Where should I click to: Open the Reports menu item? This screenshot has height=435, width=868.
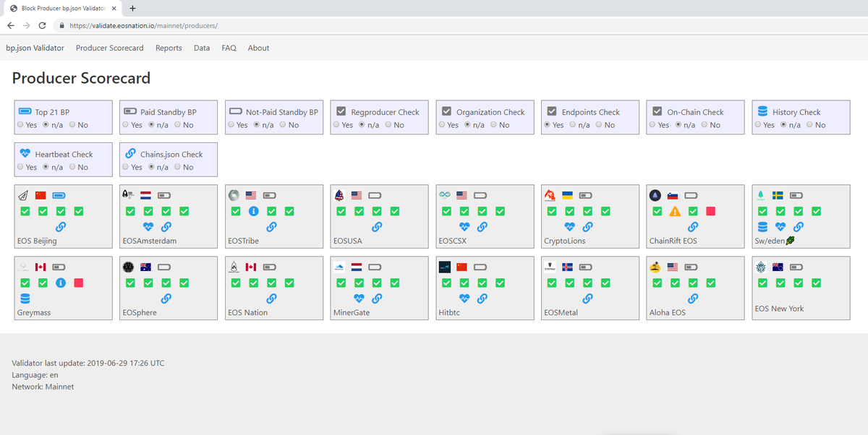click(x=169, y=48)
